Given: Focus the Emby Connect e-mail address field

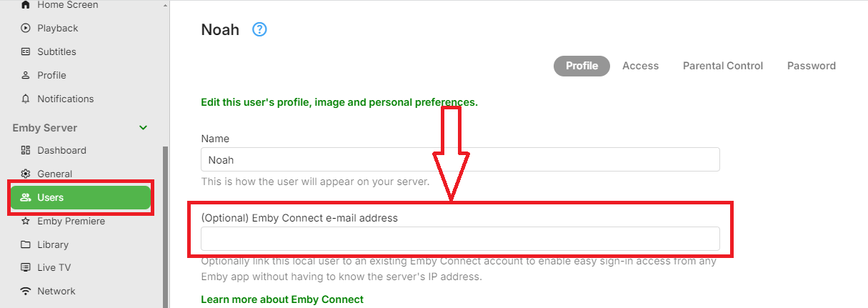Looking at the screenshot, I should click(460, 239).
